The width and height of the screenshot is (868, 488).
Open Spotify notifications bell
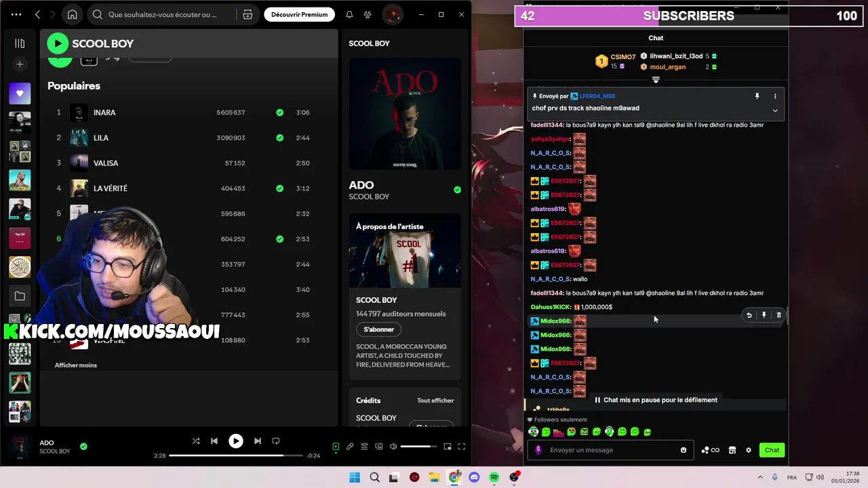[x=349, y=14]
